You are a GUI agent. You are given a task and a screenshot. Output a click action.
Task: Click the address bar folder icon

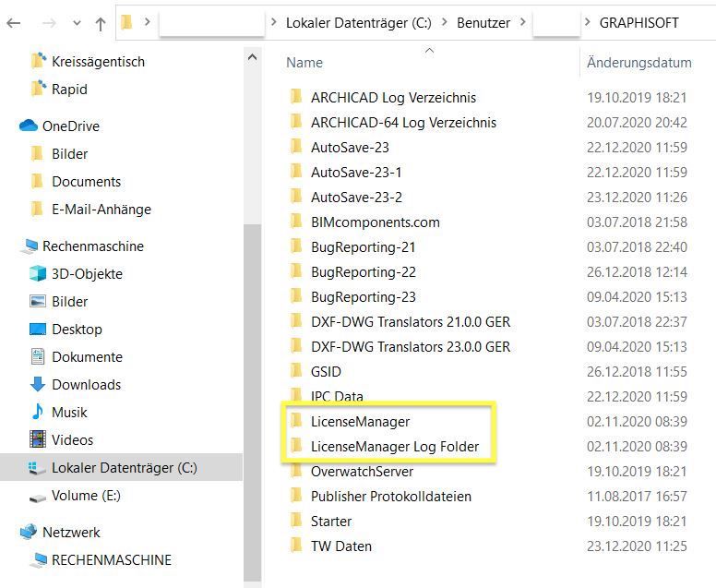tap(127, 22)
